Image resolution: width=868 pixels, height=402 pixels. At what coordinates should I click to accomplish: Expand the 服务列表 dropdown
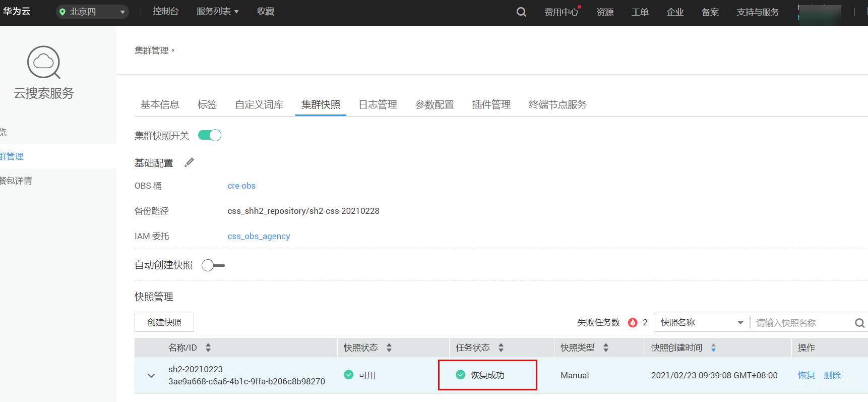click(x=218, y=12)
